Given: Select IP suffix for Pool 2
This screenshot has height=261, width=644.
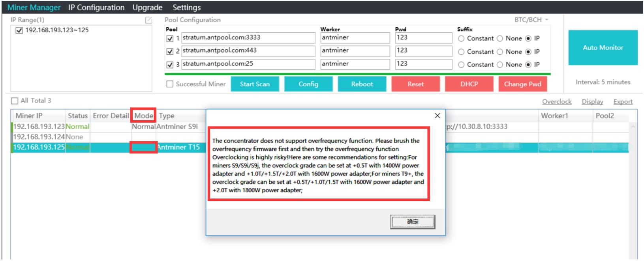Looking at the screenshot, I should [528, 52].
